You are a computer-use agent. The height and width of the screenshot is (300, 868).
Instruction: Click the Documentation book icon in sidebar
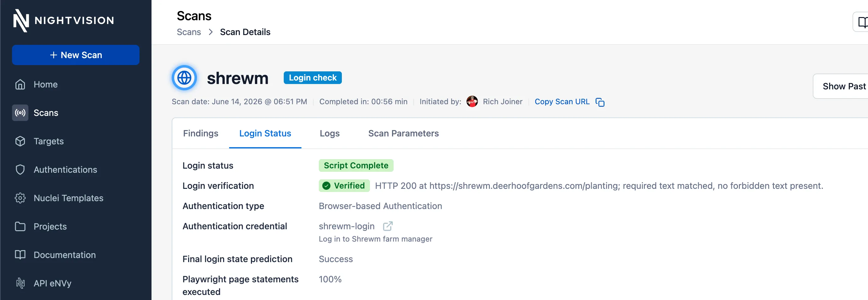20,255
